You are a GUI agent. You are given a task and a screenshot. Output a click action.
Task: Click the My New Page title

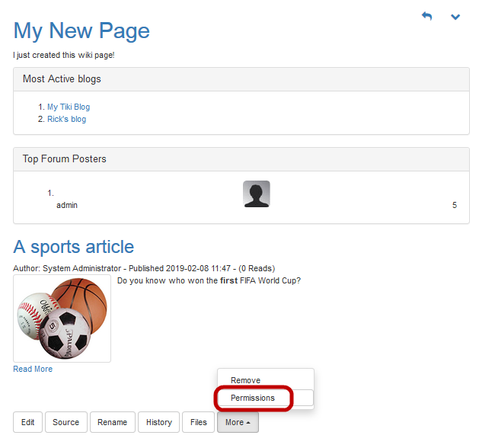(x=81, y=30)
